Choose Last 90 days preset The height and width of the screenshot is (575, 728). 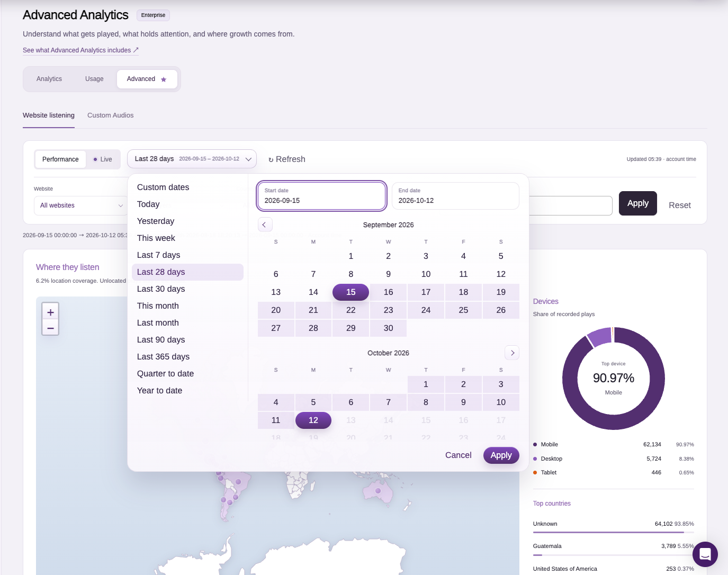click(187, 340)
